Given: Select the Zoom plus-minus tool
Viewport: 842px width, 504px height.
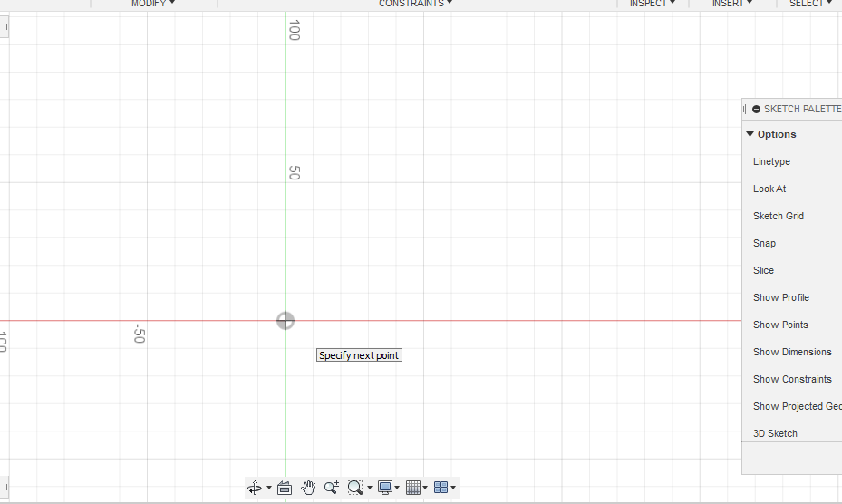Looking at the screenshot, I should tap(332, 488).
